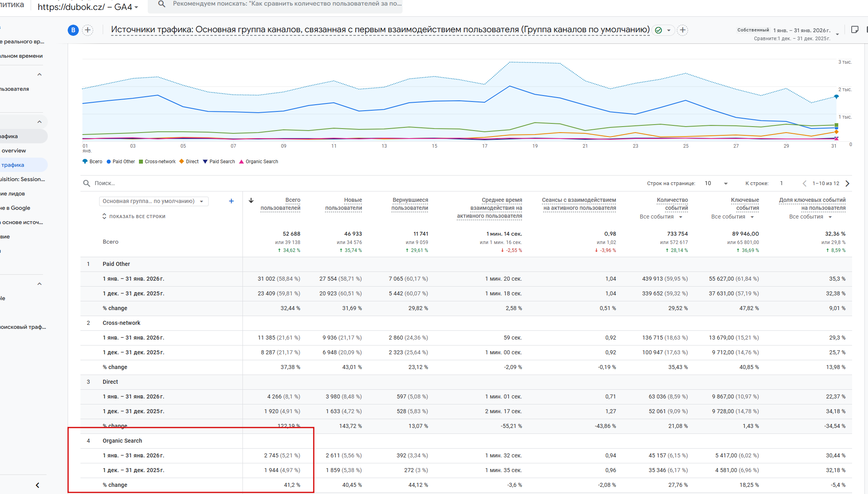Open the property selector dubok.cz GA4
The width and height of the screenshot is (868, 494).
88,7
